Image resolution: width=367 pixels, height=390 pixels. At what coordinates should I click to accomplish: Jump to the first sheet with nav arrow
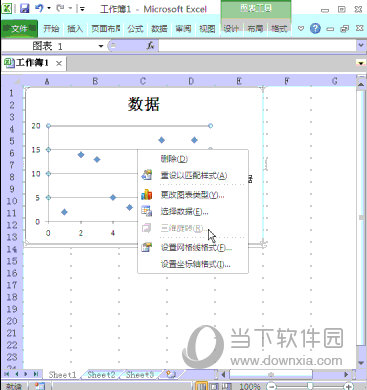tap(7, 374)
